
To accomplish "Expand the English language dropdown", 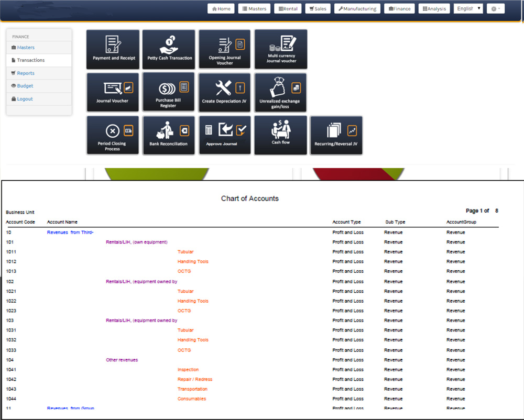I will click(x=468, y=8).
